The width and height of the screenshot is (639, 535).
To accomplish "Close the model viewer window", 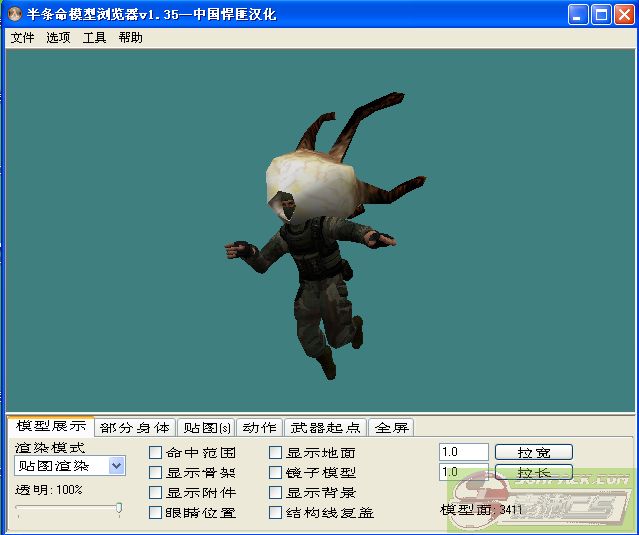I will point(624,14).
